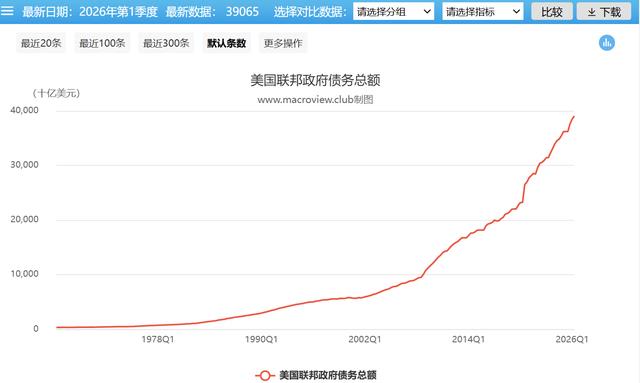Open the 请选择指标 dropdown

click(x=483, y=12)
